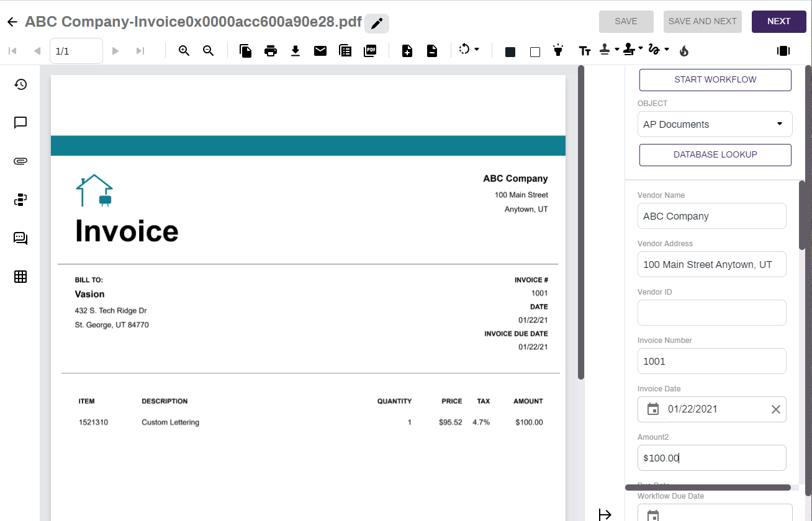Click START WORKFLOW
Image resolution: width=812 pixels, height=521 pixels.
[x=715, y=80]
